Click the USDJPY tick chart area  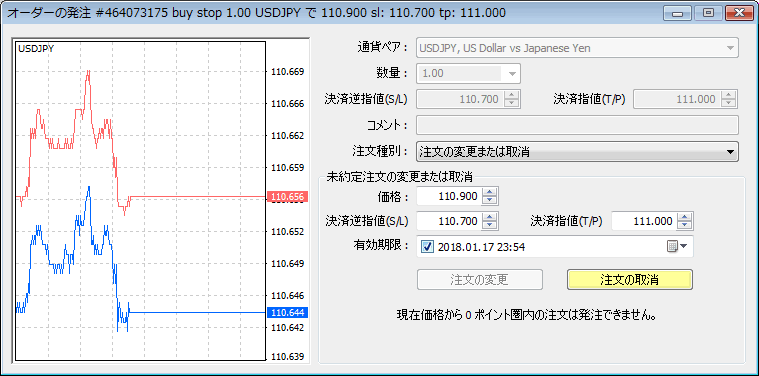(x=140, y=201)
